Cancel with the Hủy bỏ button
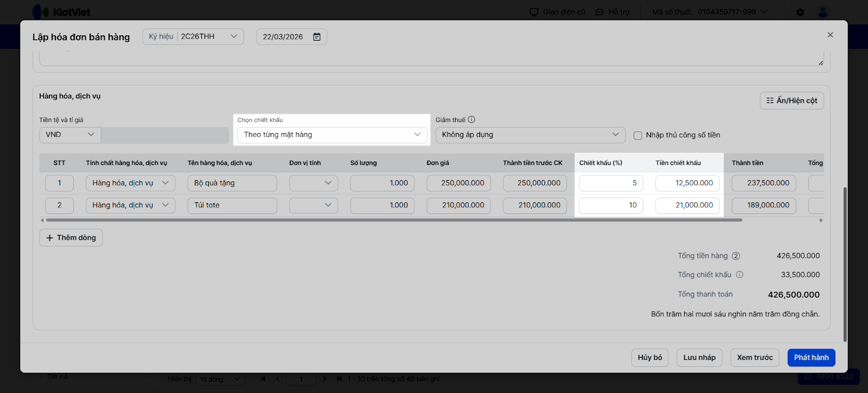868x393 pixels. tap(650, 358)
